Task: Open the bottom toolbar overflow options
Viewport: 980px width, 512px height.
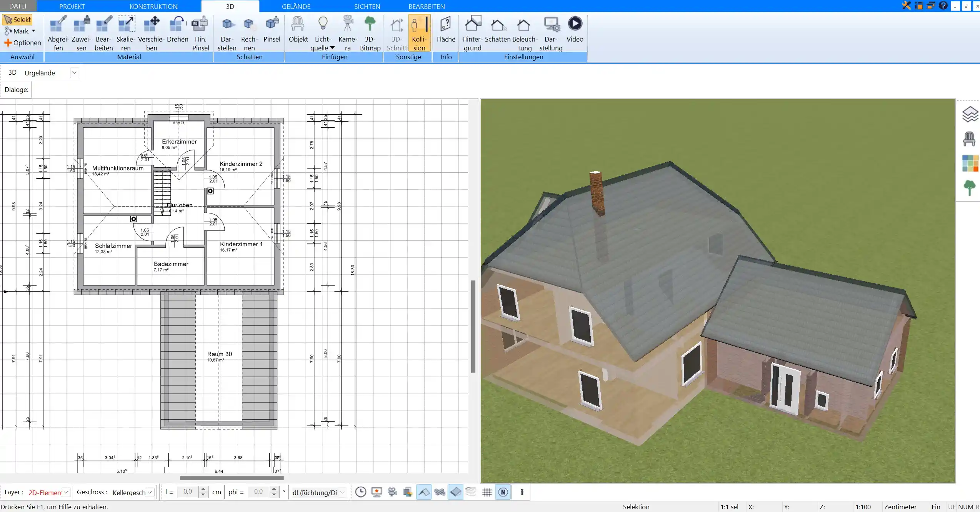Action: pos(522,492)
